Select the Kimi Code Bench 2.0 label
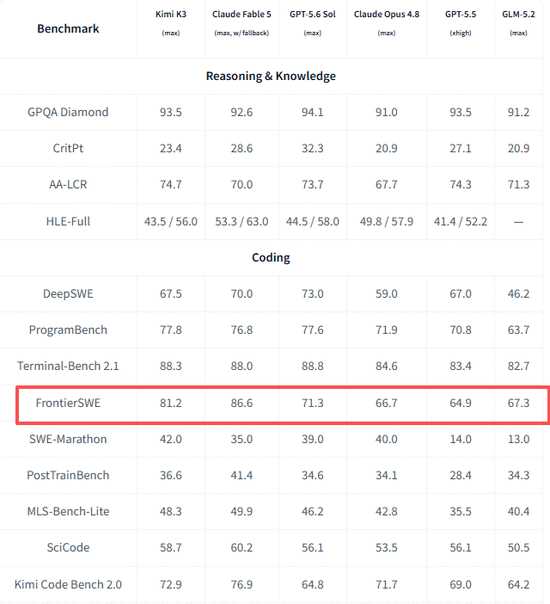Screen dimensions: 550x604 (68, 584)
